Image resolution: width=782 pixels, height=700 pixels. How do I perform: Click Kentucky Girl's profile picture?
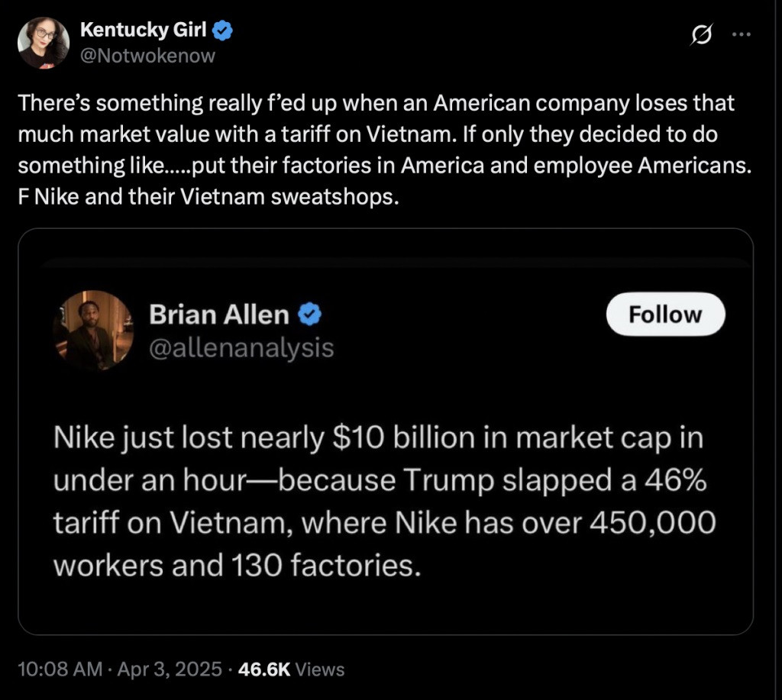tap(44, 43)
